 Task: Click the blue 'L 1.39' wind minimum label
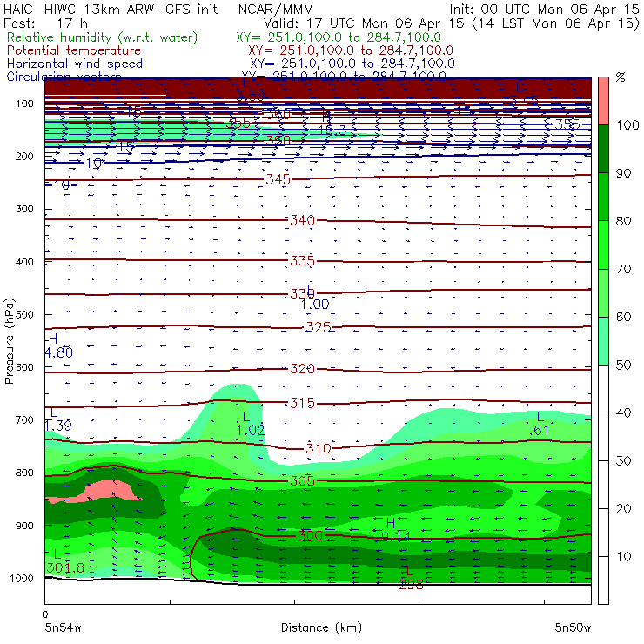58,419
